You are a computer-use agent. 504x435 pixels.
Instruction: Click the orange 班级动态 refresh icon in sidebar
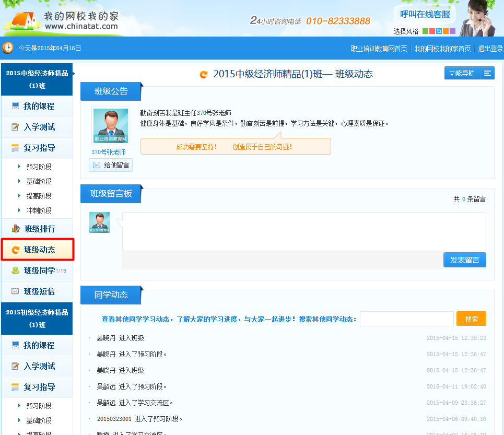[16, 250]
